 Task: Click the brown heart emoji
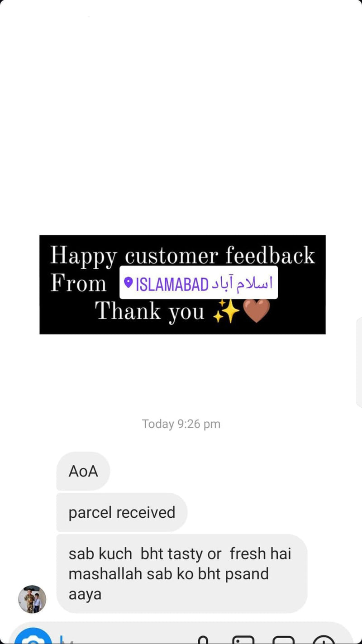(x=257, y=311)
